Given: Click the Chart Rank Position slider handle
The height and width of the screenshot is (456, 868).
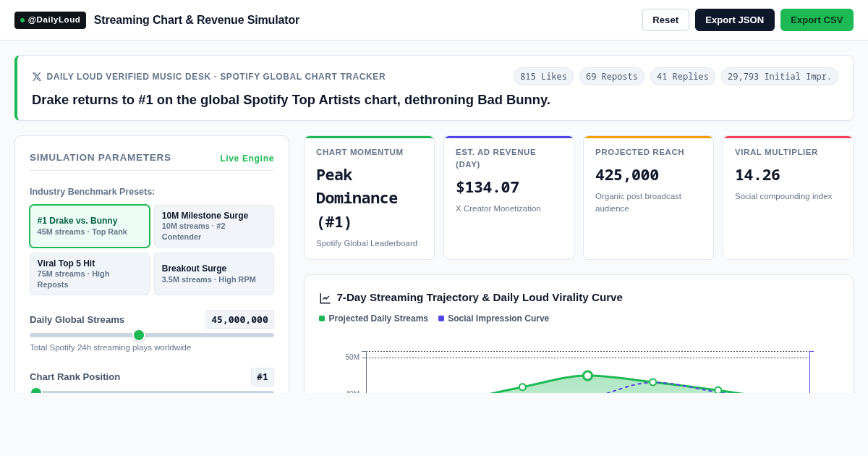Looking at the screenshot, I should click(x=36, y=392).
